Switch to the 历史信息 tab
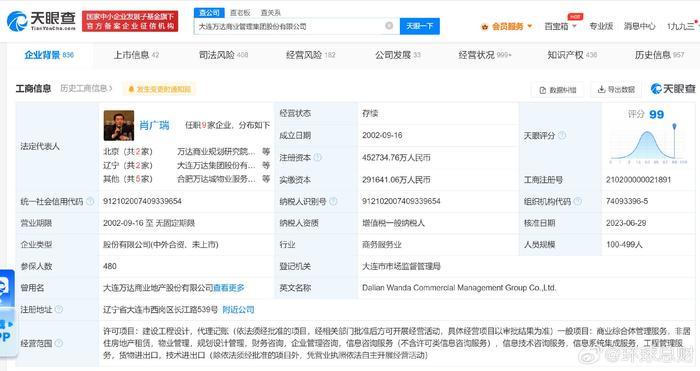 (659, 55)
